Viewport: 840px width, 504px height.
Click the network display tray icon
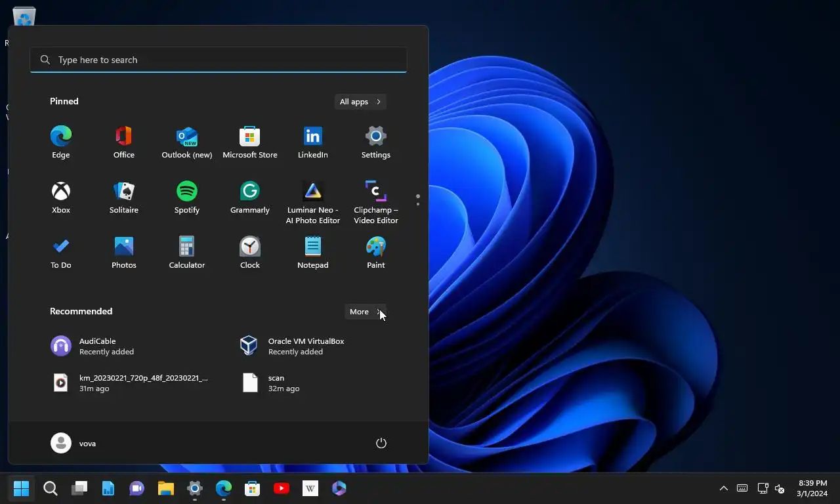point(763,488)
